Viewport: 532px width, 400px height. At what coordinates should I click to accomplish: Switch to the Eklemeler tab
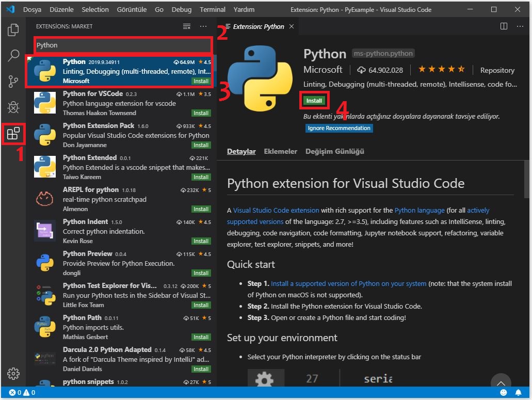[281, 151]
